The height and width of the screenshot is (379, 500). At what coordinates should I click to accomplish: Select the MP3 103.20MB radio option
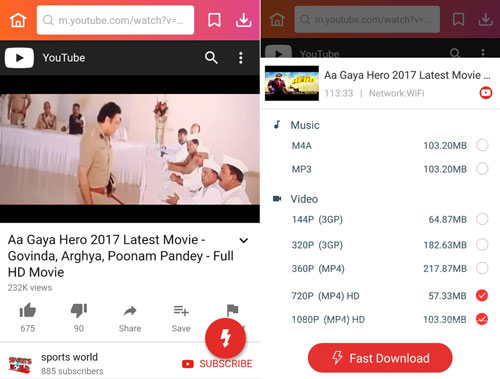point(482,169)
